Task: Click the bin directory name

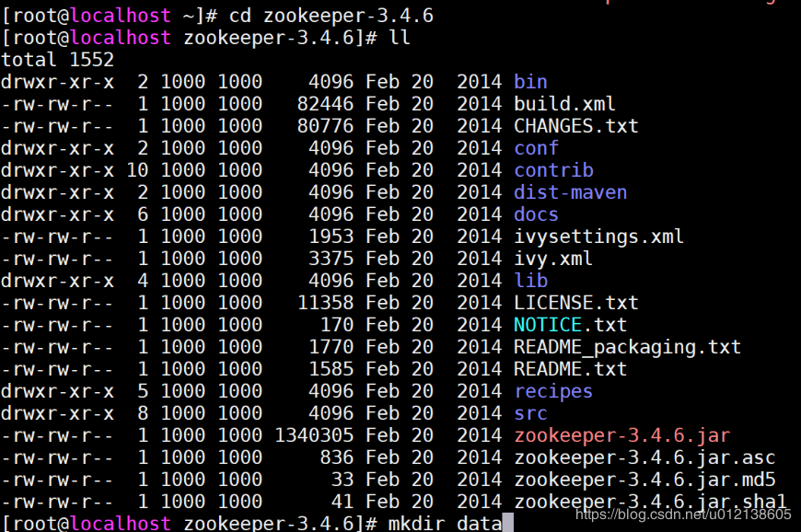Action: click(530, 82)
